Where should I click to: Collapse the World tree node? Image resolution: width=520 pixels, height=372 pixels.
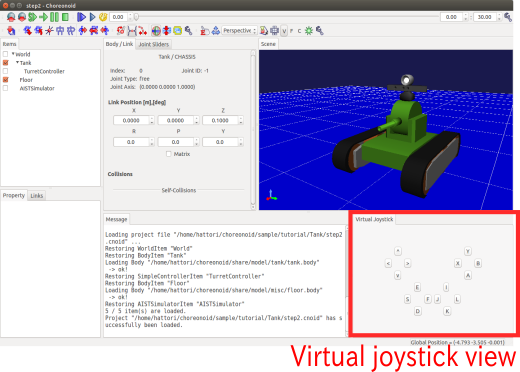(13, 54)
